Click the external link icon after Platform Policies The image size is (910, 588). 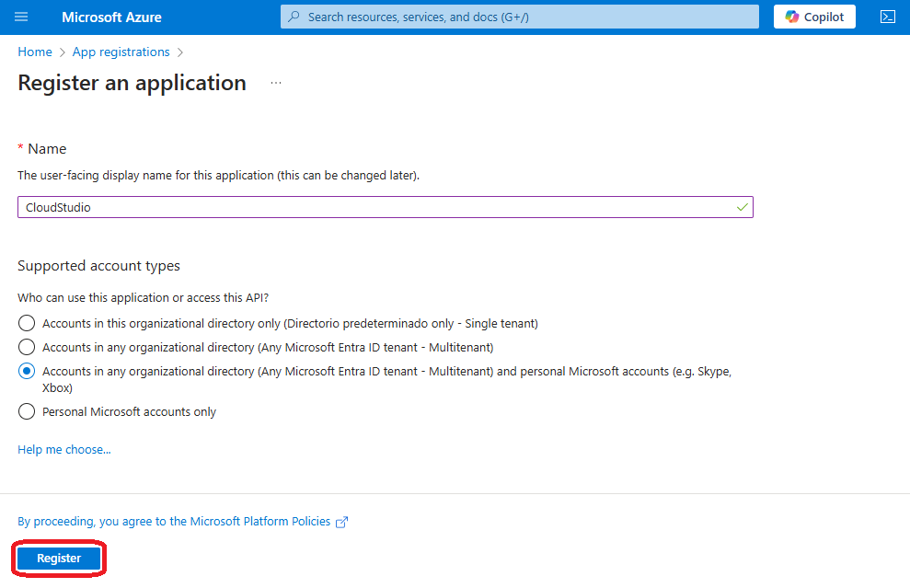coord(341,522)
